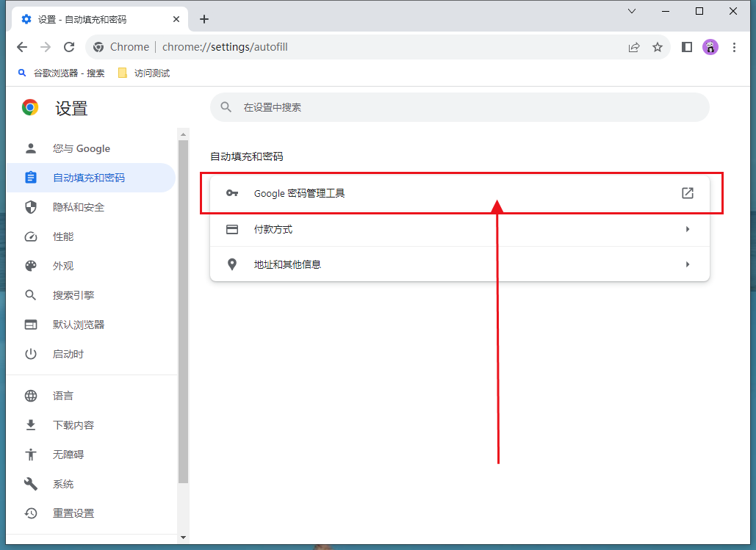This screenshot has width=756, height=550.
Task: Open 外观 settings section
Action: pyautogui.click(x=91, y=266)
